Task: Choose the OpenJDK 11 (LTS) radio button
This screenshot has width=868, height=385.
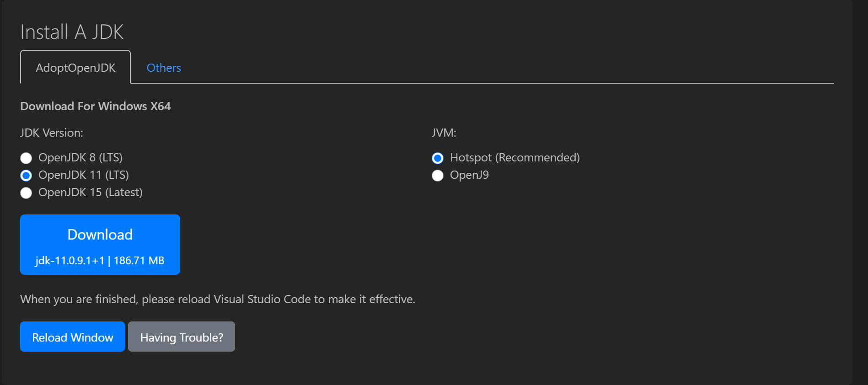Action: 26,176
